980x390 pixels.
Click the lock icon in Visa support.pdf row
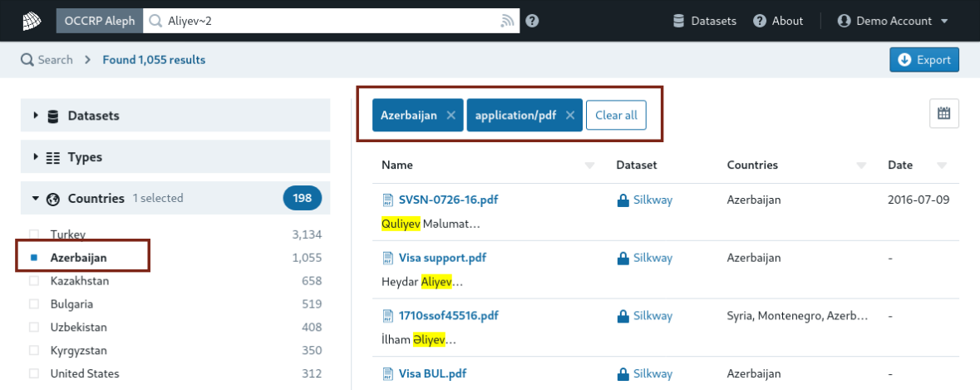(x=623, y=258)
